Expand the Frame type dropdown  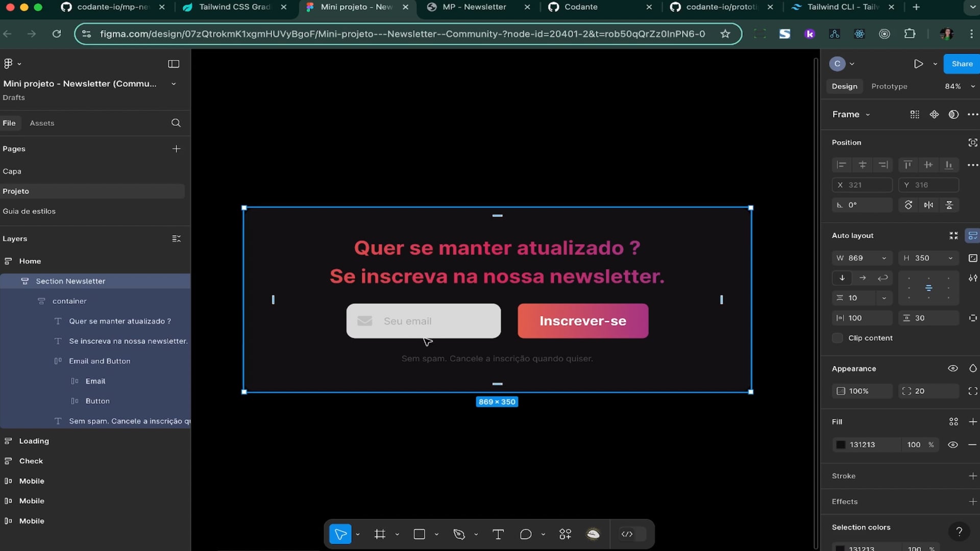click(851, 114)
